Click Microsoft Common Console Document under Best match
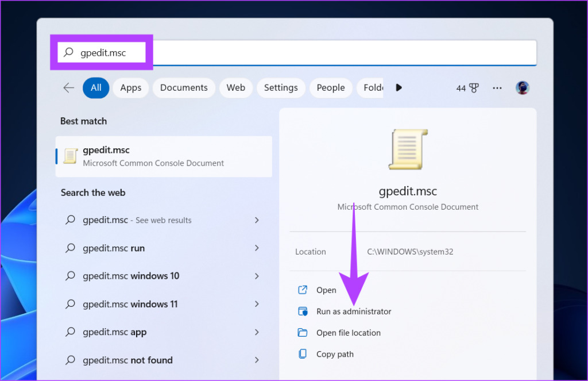The width and height of the screenshot is (588, 381). [x=153, y=163]
